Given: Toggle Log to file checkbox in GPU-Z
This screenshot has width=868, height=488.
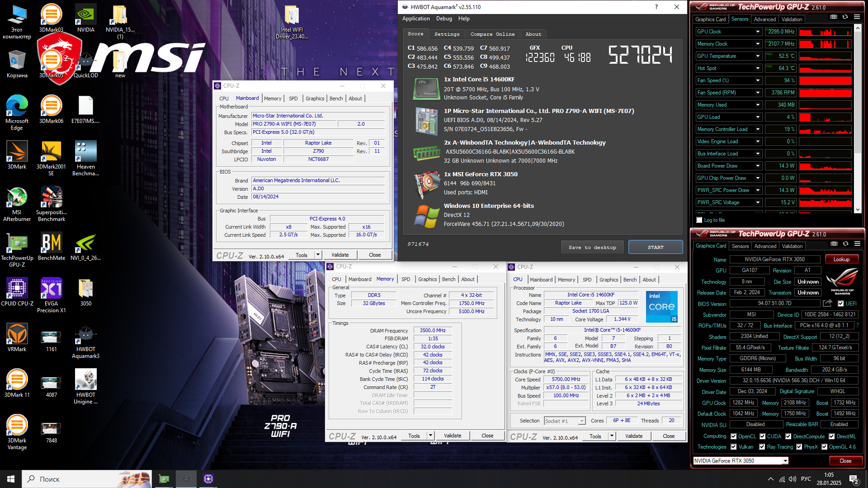Looking at the screenshot, I should (x=699, y=220).
